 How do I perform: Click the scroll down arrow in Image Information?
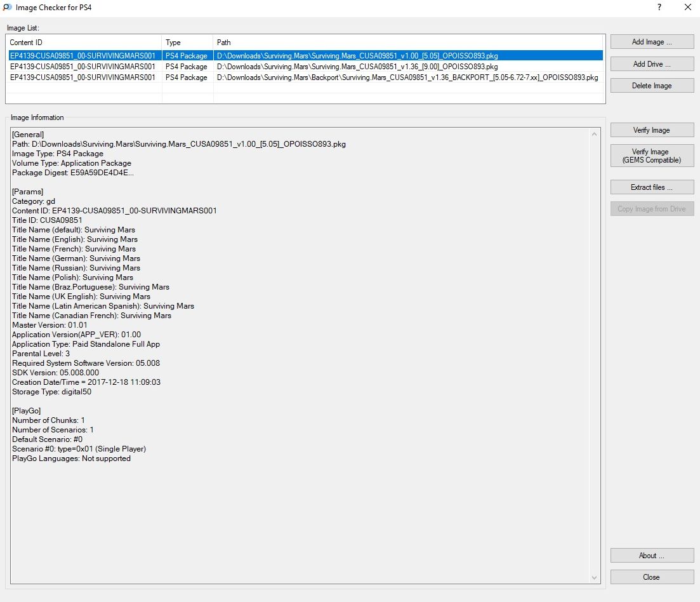point(594,577)
